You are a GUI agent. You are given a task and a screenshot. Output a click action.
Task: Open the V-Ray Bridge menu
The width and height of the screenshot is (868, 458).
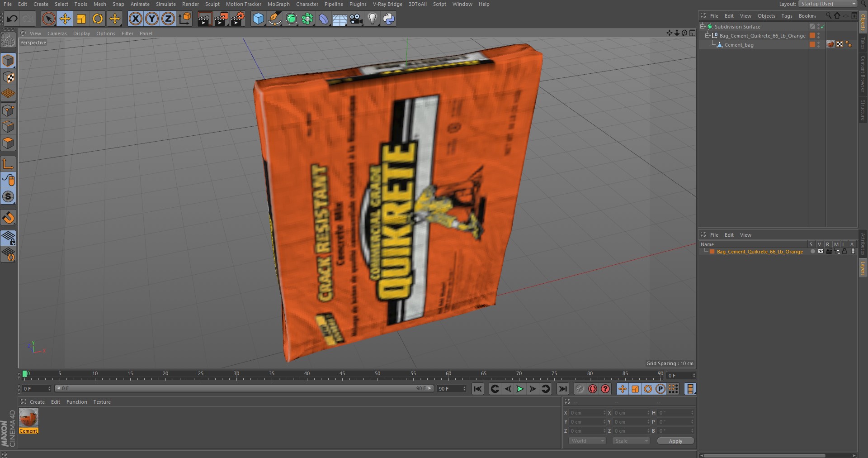[x=387, y=4]
